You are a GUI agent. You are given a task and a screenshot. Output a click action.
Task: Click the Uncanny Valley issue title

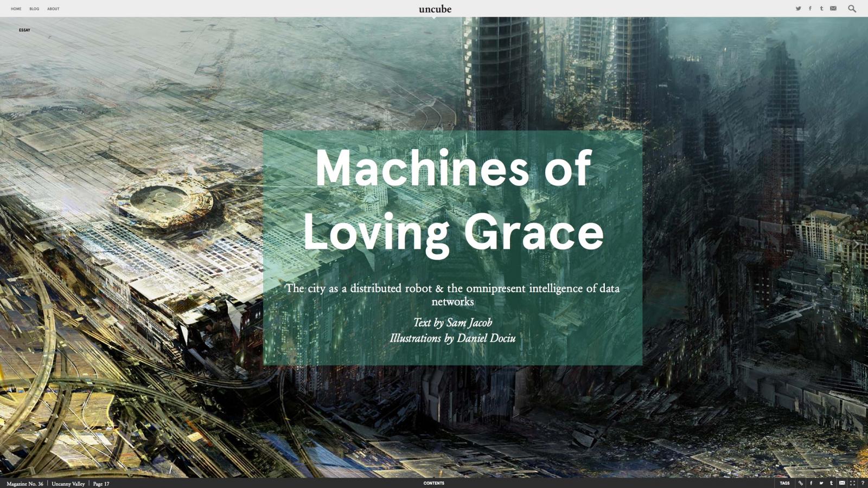[x=68, y=484]
